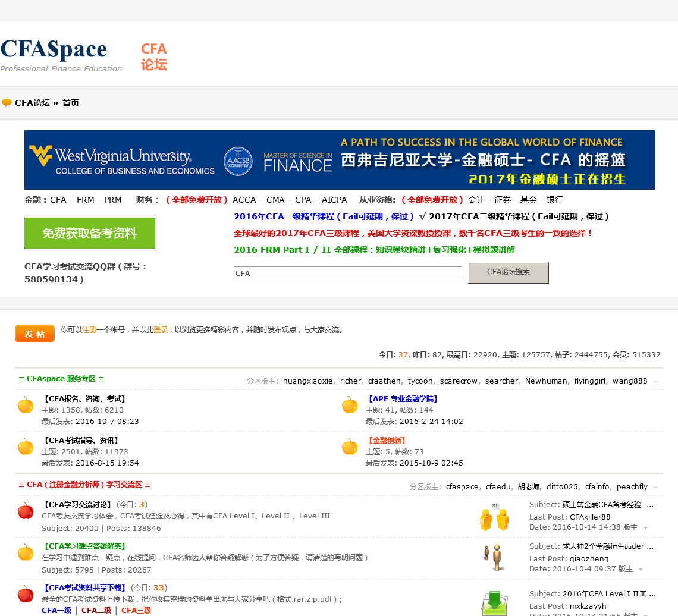The height and width of the screenshot is (616, 678).
Task: Expand 版主 dropdown in 答疑解惑 row
Action: coord(641,569)
